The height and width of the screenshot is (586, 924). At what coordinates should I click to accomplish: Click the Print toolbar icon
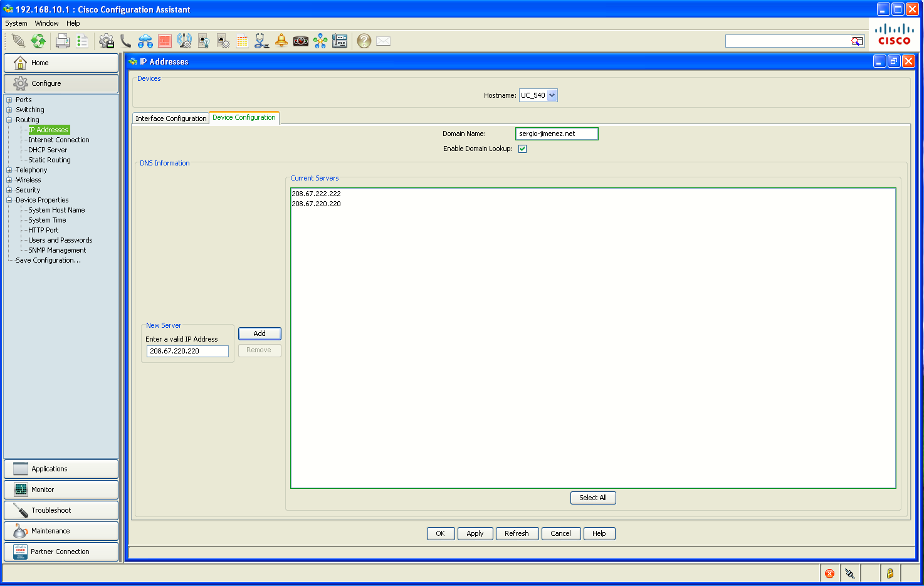(63, 41)
